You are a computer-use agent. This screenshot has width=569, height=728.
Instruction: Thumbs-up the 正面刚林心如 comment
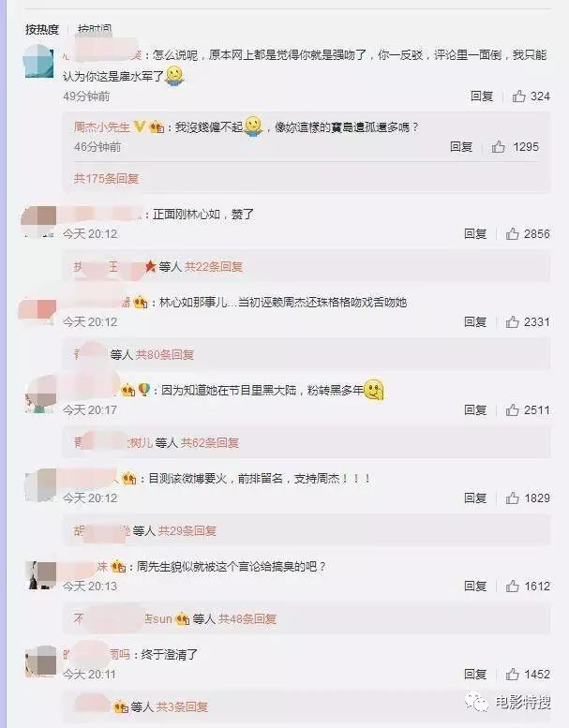[x=513, y=233]
